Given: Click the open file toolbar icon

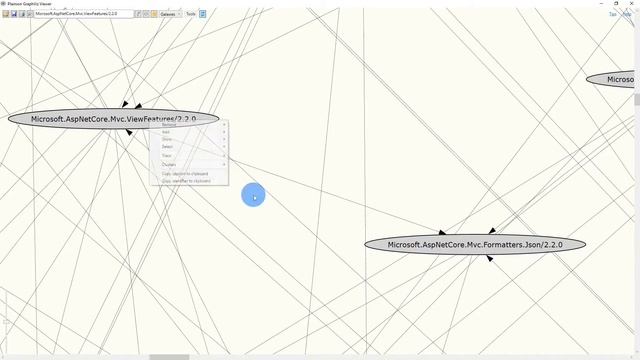Looking at the screenshot, I should tap(6, 14).
